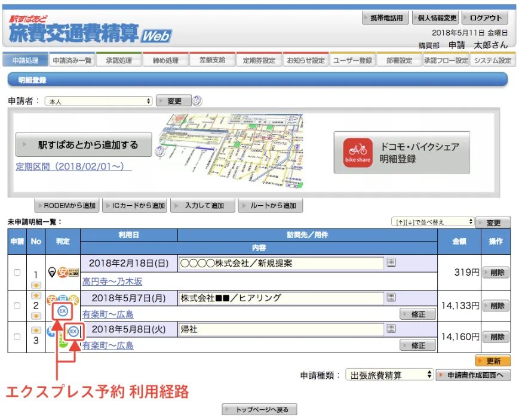Screen dimensions: 519x420
Task: Click the ドコモ・バイクシェア 明細登録 button
Action: (x=401, y=153)
